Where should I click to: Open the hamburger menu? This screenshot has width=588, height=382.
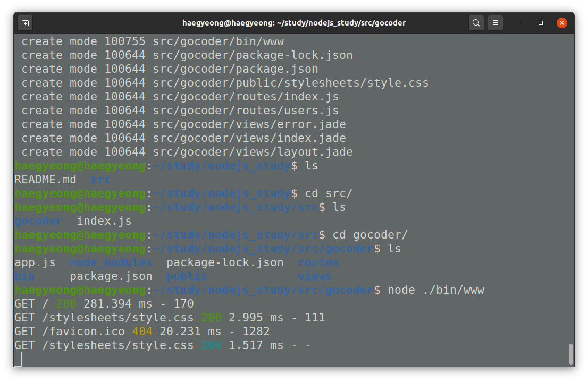tap(495, 22)
